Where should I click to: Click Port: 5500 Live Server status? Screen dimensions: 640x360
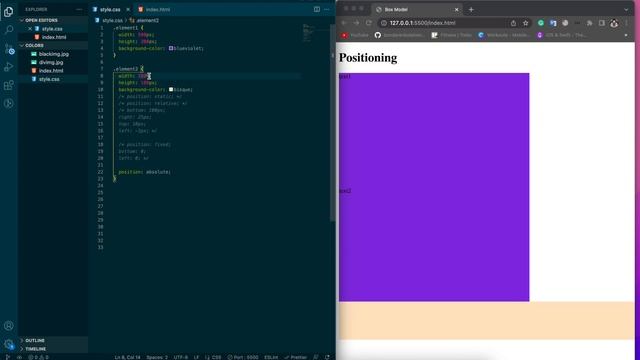(243, 357)
